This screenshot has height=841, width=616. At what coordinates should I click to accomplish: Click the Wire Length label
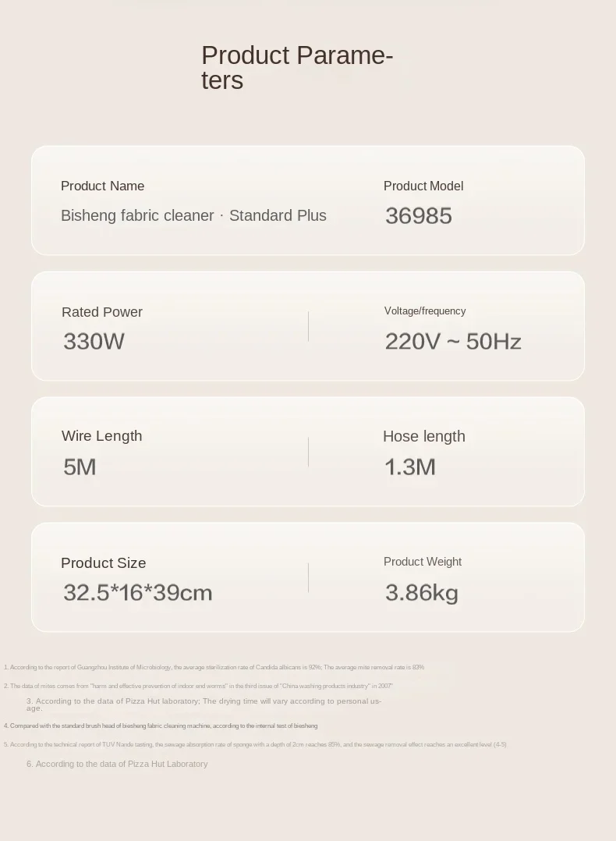[x=101, y=436]
